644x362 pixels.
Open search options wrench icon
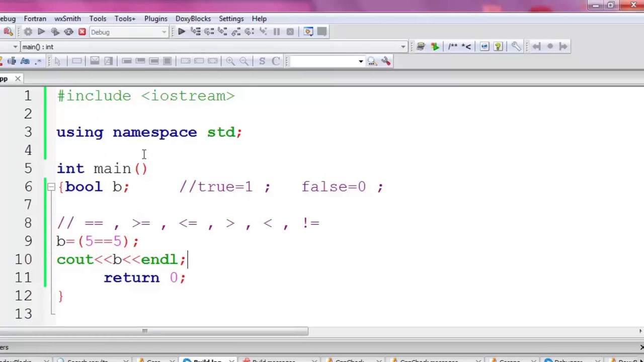click(385, 61)
